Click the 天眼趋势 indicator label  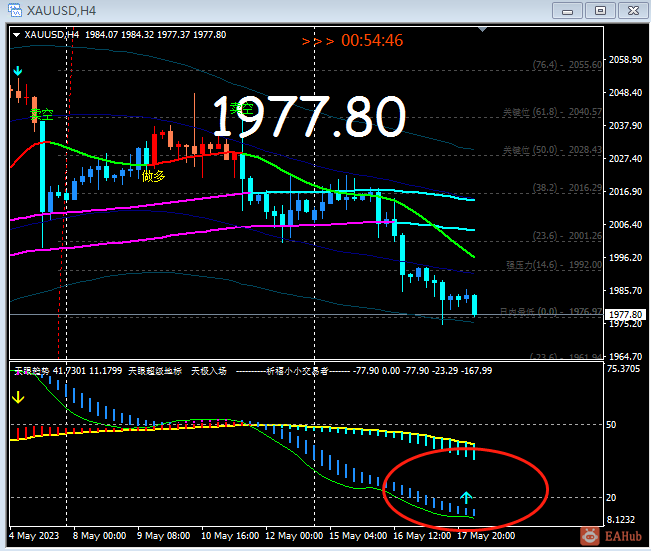pyautogui.click(x=32, y=371)
